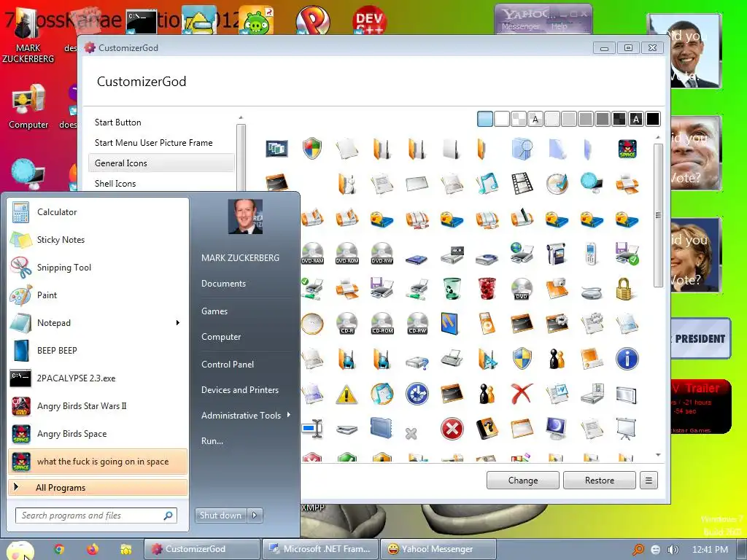Screen dimensions: 747x560
Task: Select the red circle error icon
Action: (x=452, y=429)
